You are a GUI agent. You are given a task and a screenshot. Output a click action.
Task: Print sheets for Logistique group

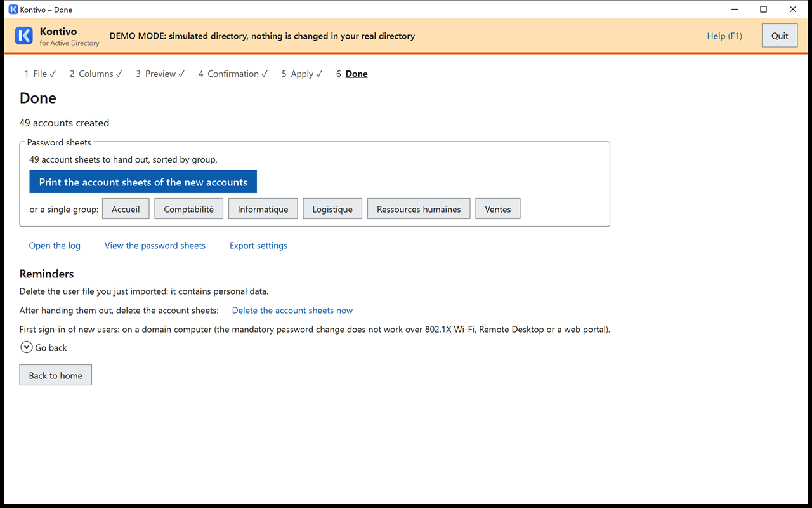[332, 209]
